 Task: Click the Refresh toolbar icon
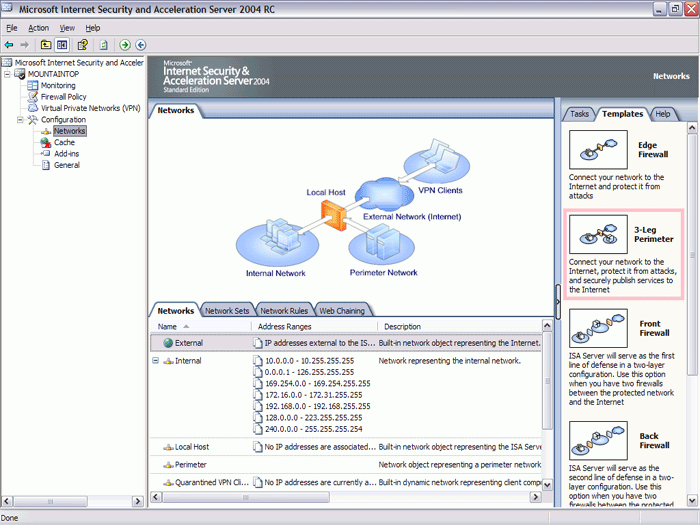104,45
